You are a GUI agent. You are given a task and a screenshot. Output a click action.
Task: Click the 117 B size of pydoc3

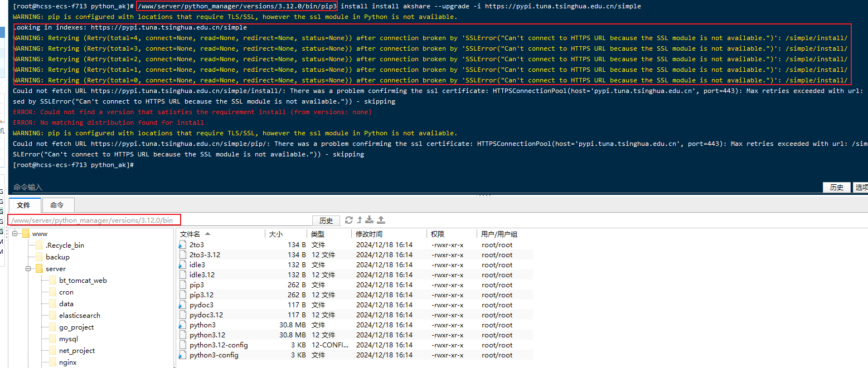(297, 305)
